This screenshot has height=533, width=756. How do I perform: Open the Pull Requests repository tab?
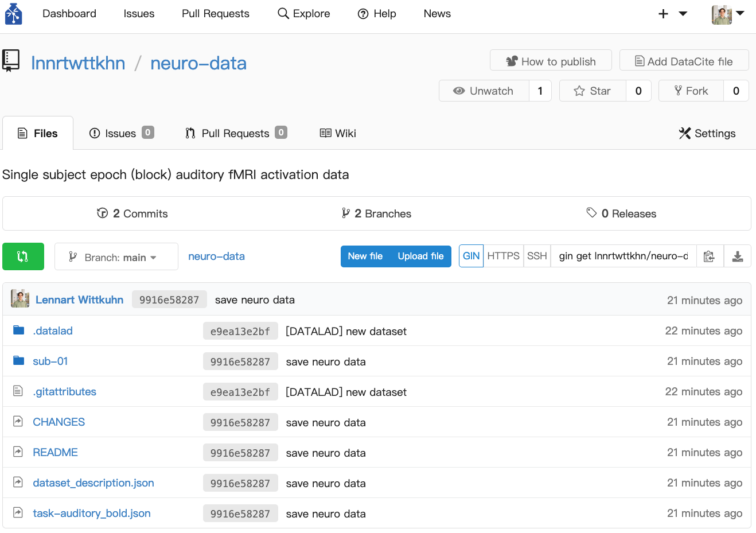pos(236,134)
